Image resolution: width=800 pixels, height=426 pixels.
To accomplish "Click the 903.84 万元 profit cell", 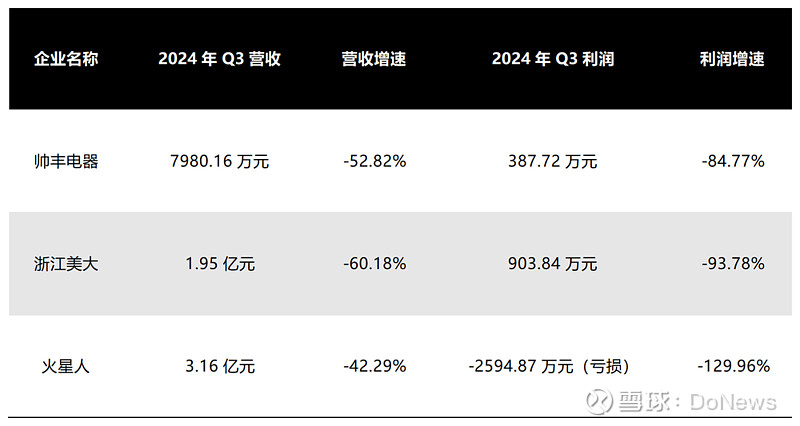I will tap(552, 264).
